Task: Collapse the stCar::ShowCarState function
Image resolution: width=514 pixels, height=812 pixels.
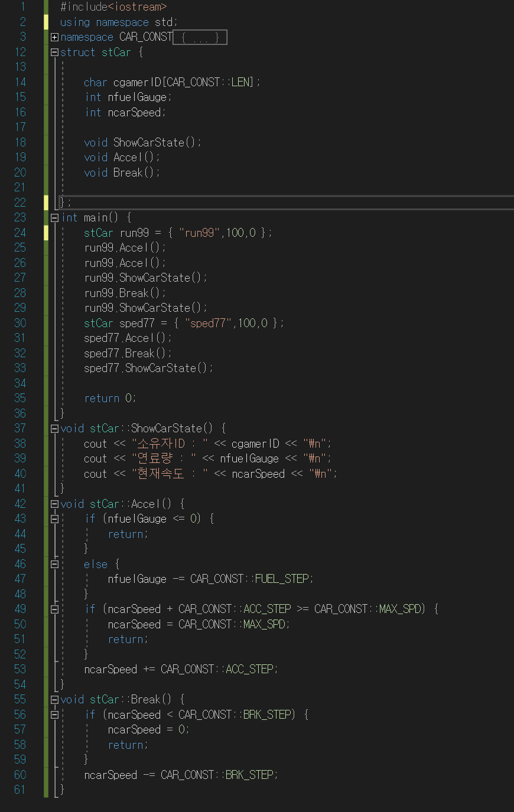Action: pyautogui.click(x=55, y=429)
